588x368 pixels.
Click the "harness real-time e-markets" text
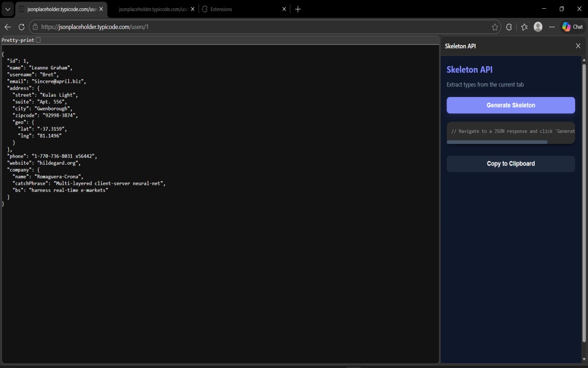tap(68, 190)
